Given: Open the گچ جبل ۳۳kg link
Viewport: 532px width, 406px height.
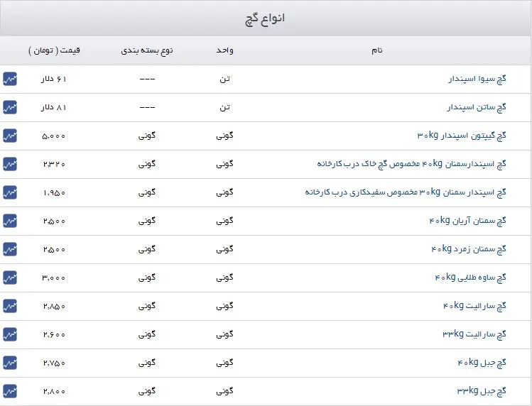Looking at the screenshot, I should [482, 391].
